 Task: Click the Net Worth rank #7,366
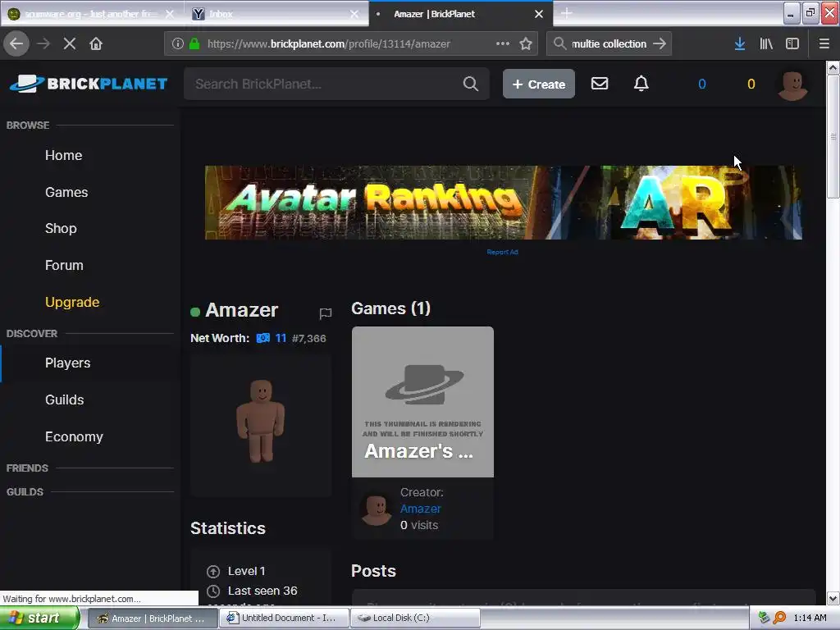(309, 339)
